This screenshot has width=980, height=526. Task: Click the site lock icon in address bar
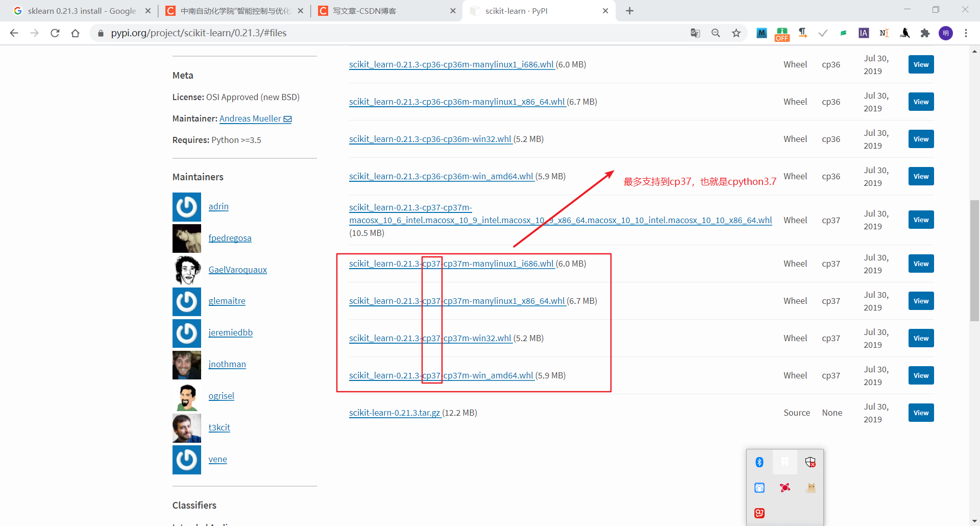101,33
